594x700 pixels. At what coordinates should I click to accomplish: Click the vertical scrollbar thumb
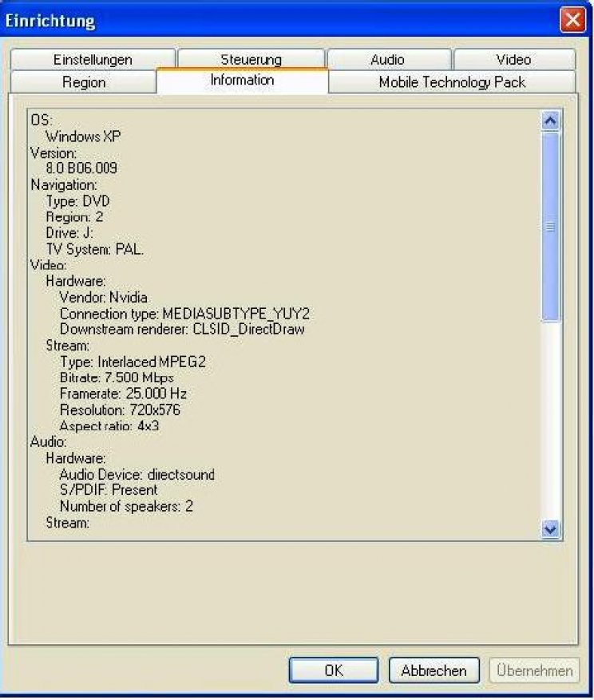click(x=550, y=227)
